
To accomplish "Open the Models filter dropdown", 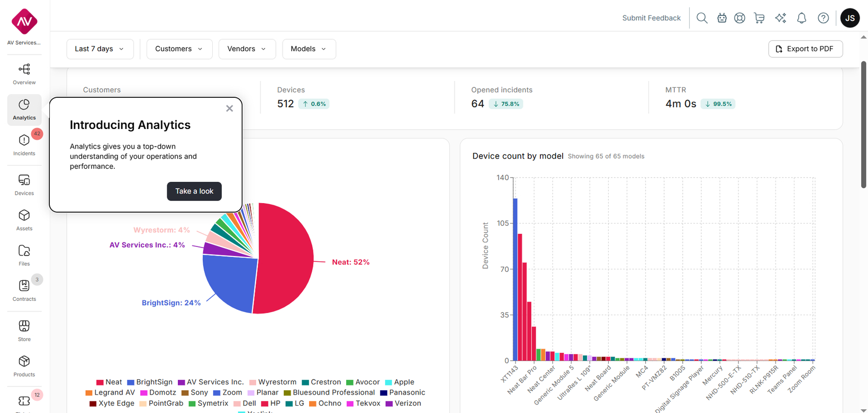I will pos(309,49).
